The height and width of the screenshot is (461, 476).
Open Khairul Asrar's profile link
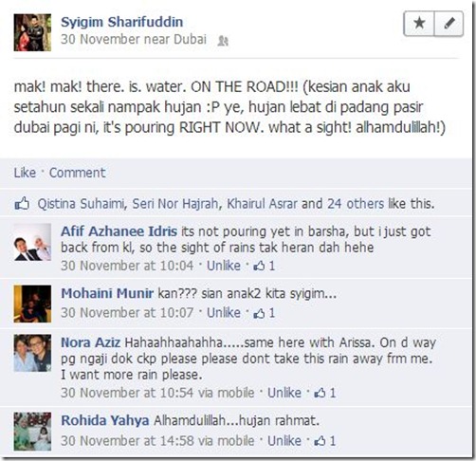point(262,204)
